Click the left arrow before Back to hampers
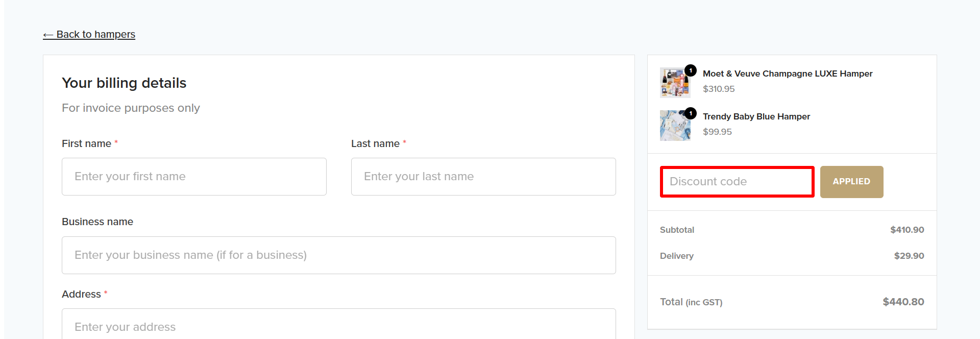Viewport: 980px width, 339px height. point(48,35)
